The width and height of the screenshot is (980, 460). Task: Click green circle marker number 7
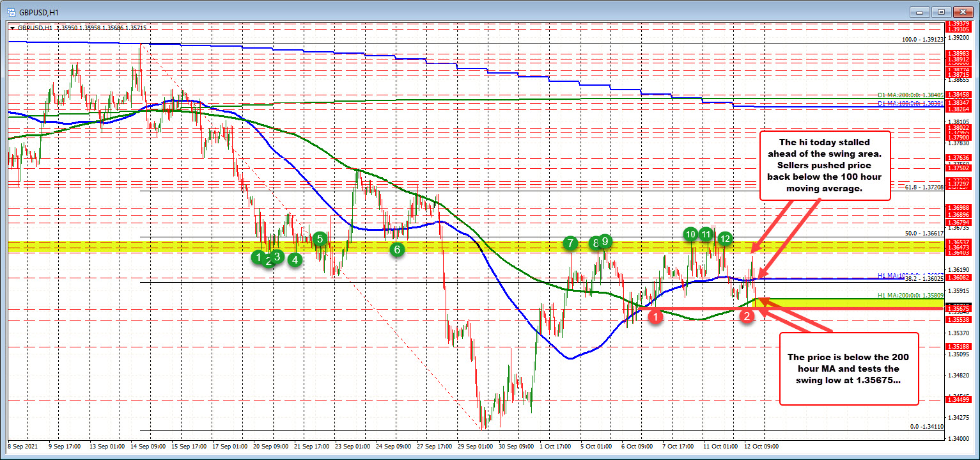[x=570, y=243]
